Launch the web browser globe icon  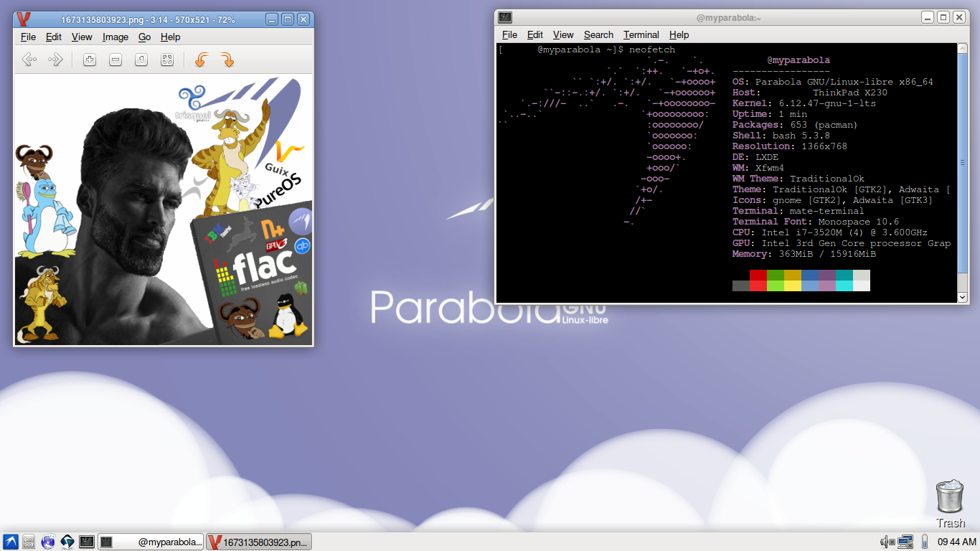(48, 542)
